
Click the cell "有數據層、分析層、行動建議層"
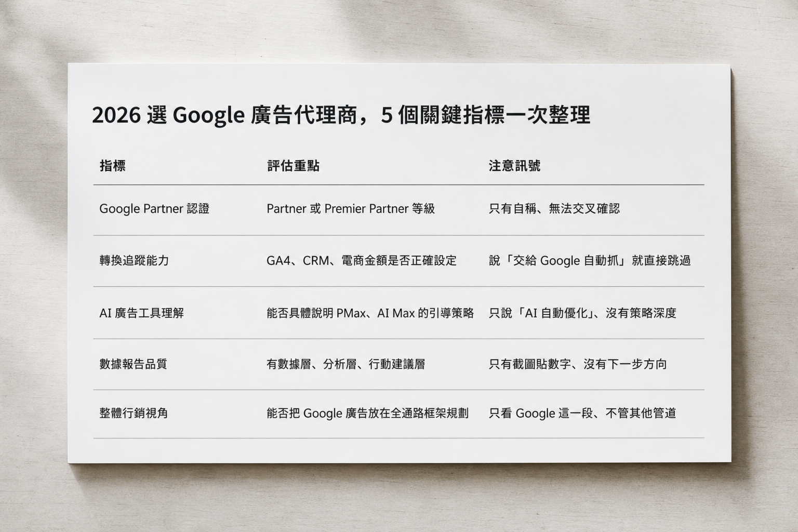pyautogui.click(x=345, y=364)
